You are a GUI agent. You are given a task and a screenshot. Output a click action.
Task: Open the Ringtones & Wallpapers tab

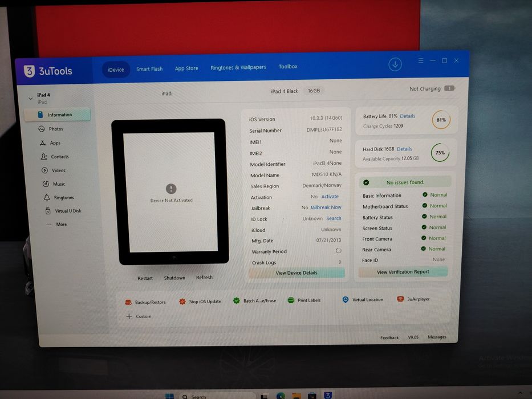pos(238,67)
